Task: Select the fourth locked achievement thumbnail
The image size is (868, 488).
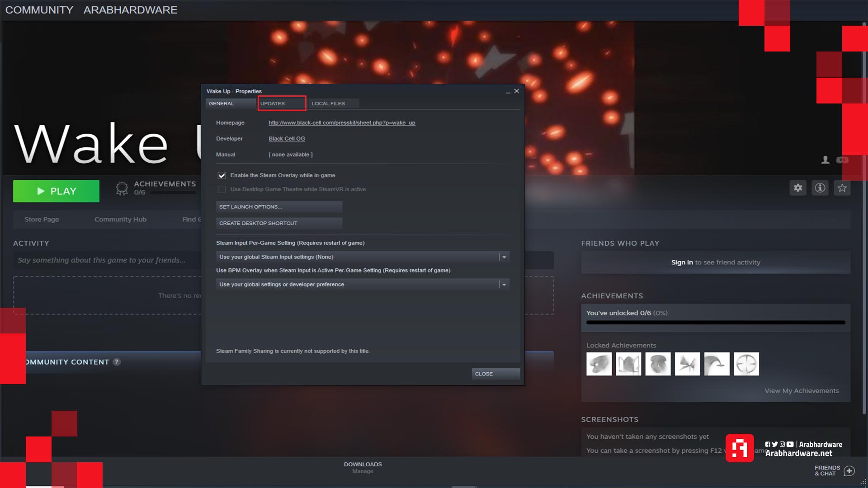Action: 687,364
